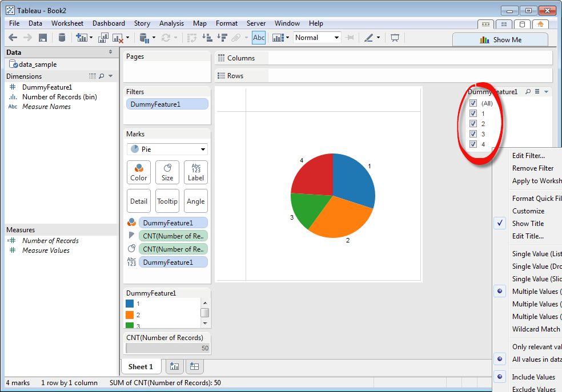This screenshot has height=392, width=562.
Task: Select Only relevant values option
Action: pyautogui.click(x=536, y=346)
